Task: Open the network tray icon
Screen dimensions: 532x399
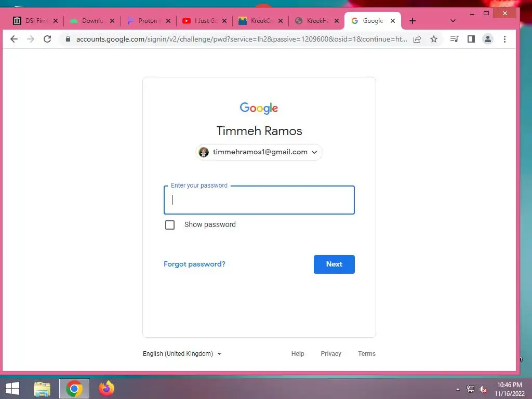Action: (x=471, y=389)
